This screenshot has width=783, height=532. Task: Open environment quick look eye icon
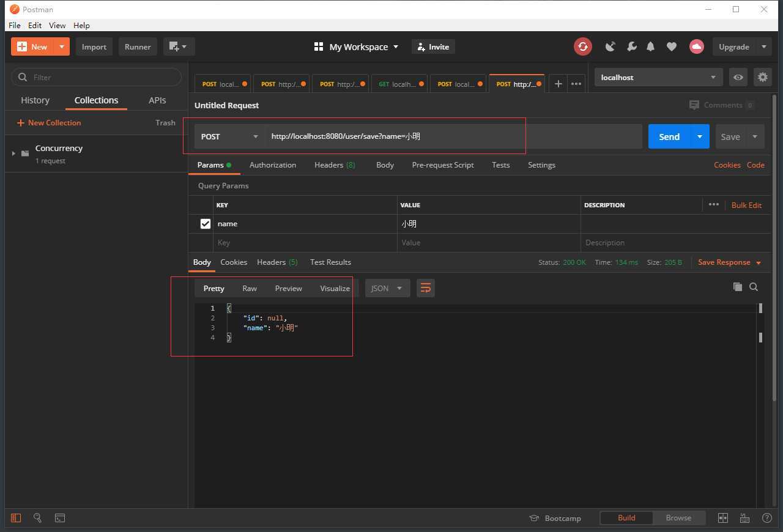point(738,77)
